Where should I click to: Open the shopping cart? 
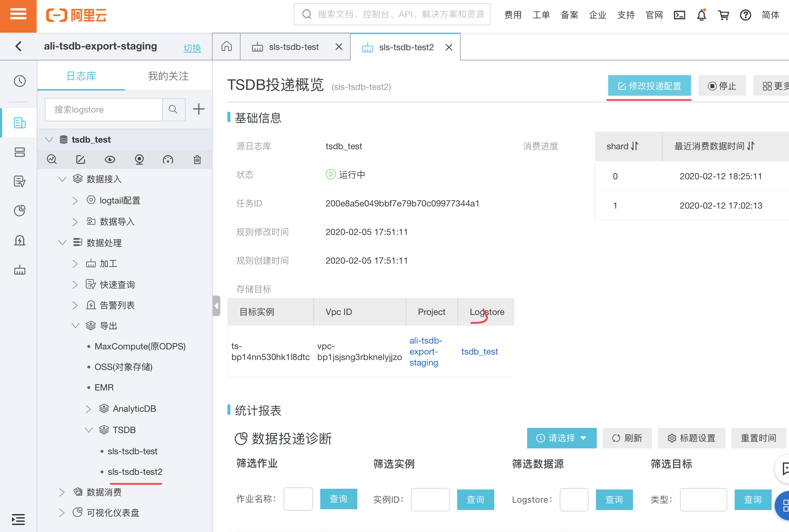tap(723, 15)
